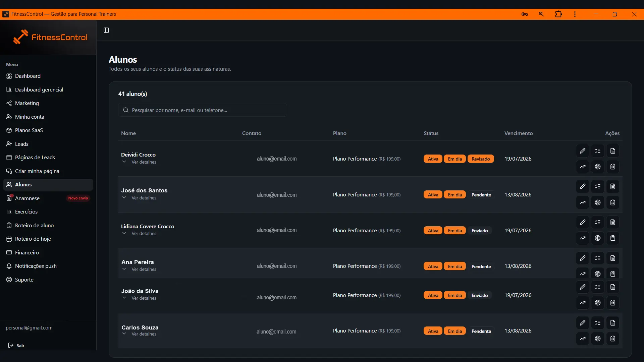Navigate to Financeiro section
Image resolution: width=644 pixels, height=362 pixels.
click(x=48, y=253)
